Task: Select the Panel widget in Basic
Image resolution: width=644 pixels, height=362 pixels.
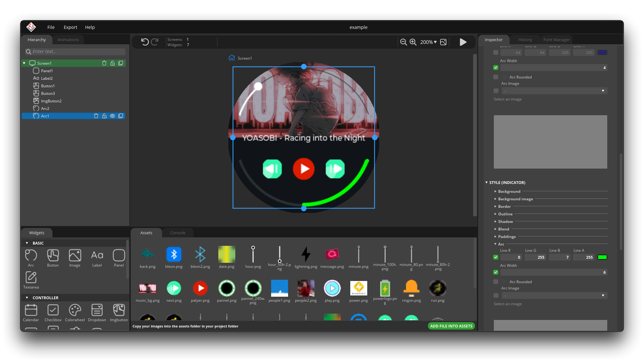Action: point(119,258)
